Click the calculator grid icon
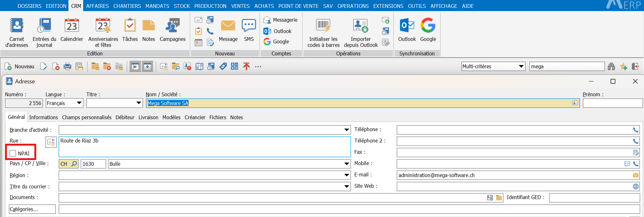 [x=234, y=66]
